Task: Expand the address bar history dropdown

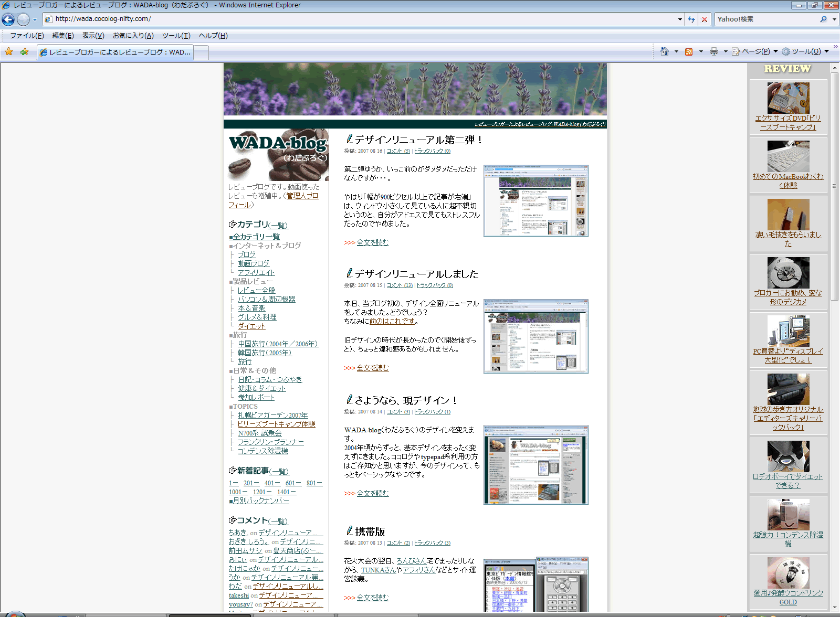Action: pos(680,19)
